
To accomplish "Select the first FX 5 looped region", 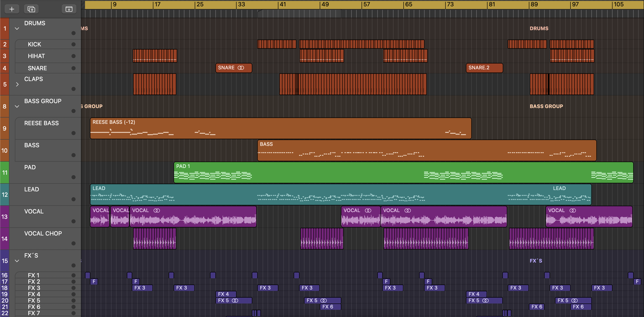I will (x=234, y=301).
